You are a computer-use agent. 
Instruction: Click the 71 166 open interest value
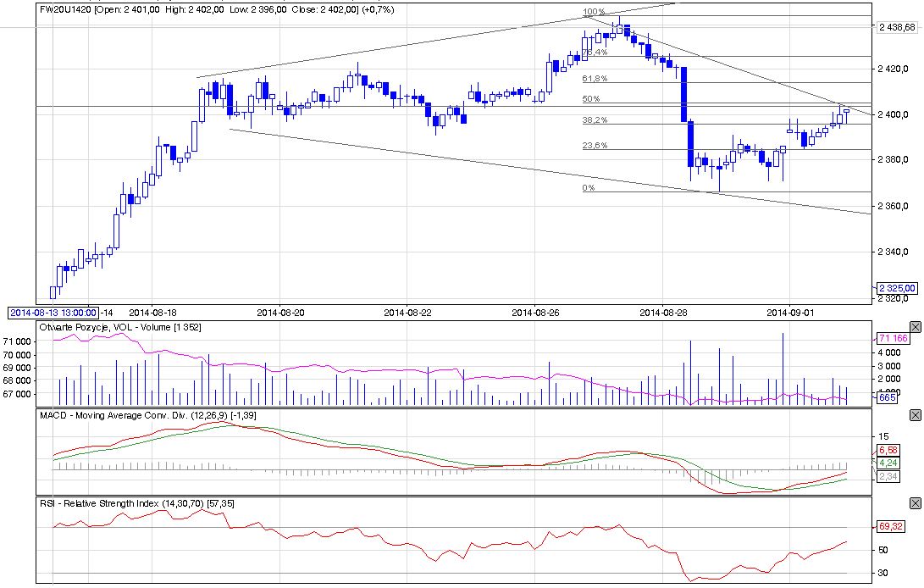pos(894,338)
